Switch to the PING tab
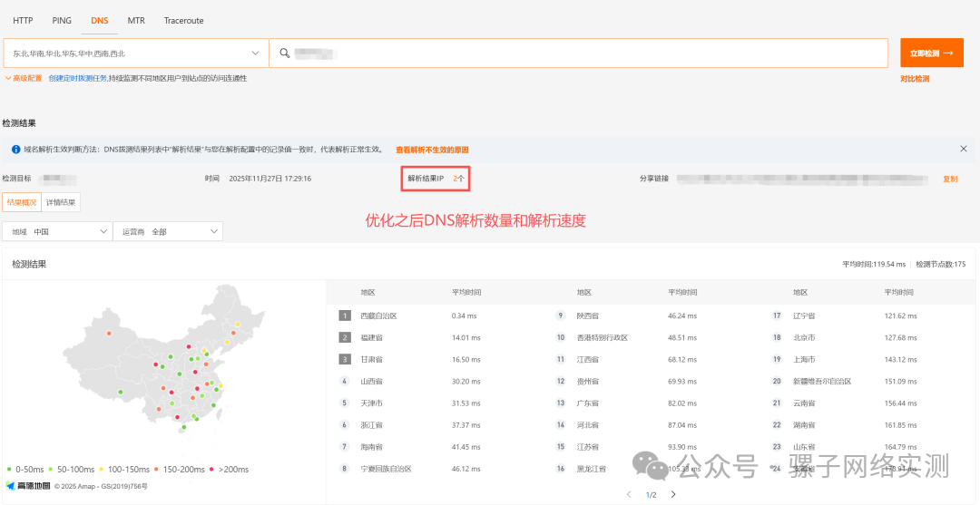980x505 pixels. (x=62, y=21)
